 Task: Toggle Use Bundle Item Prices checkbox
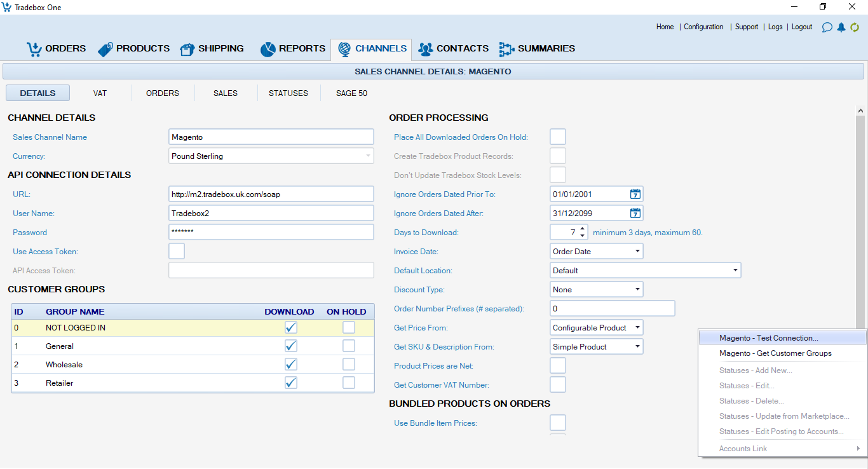(558, 423)
